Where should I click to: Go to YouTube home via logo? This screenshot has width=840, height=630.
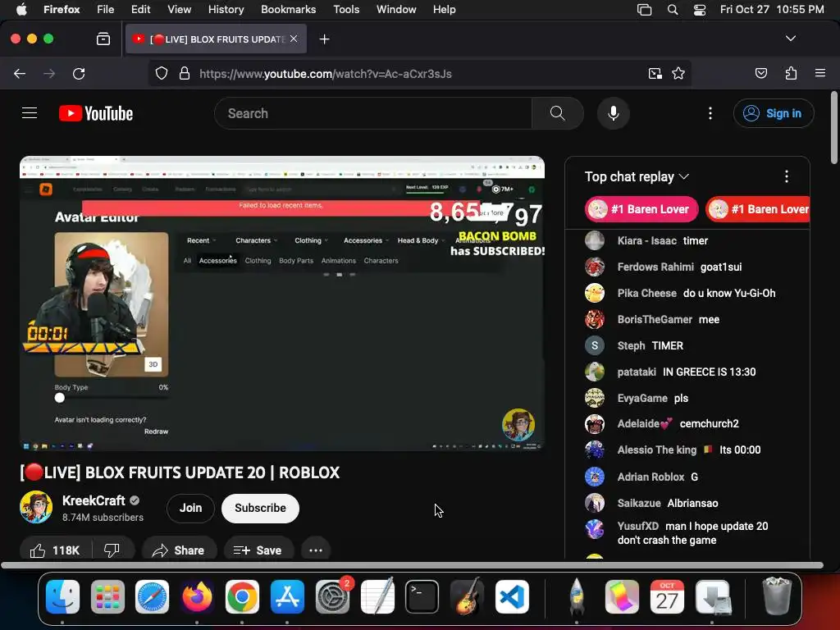(96, 113)
